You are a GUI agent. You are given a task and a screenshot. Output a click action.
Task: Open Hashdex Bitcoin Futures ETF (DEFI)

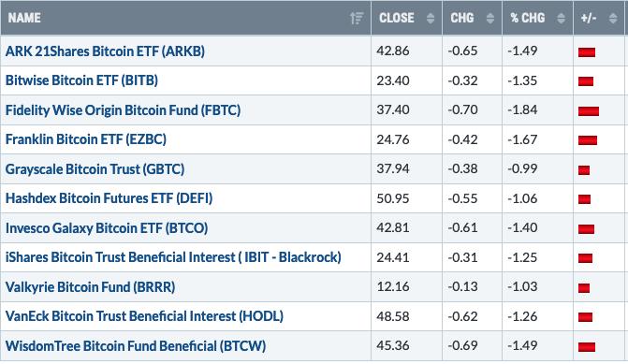(x=109, y=198)
